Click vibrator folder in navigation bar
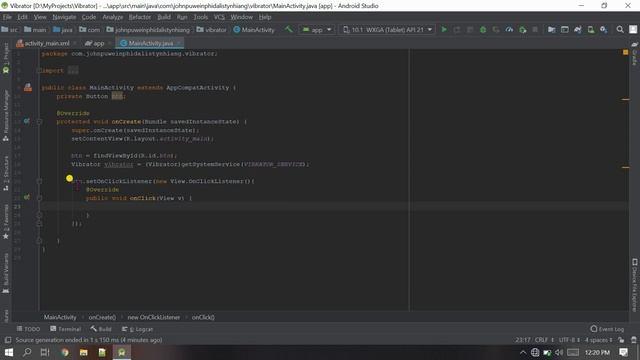Image resolution: width=640 pixels, height=360 pixels. pos(211,30)
